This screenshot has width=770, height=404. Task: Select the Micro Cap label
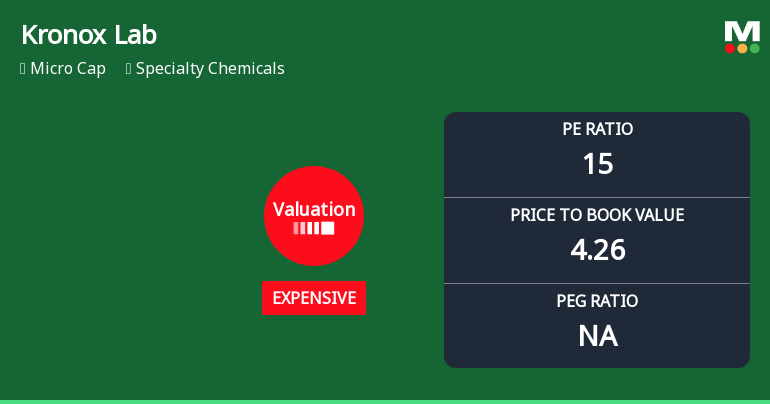(68, 69)
